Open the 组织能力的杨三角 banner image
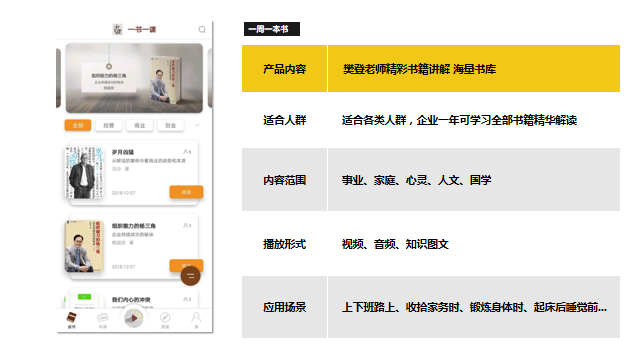Viewport: 640px width, 360px height. coord(134,78)
